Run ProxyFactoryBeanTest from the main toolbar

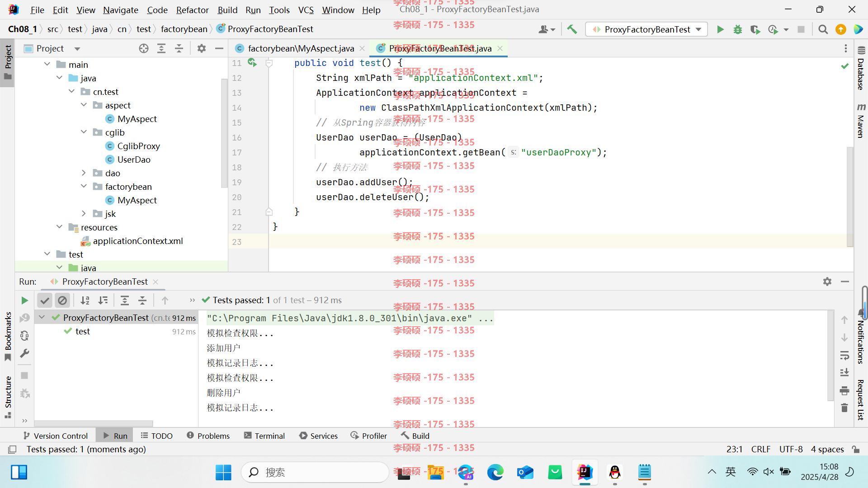pos(720,29)
